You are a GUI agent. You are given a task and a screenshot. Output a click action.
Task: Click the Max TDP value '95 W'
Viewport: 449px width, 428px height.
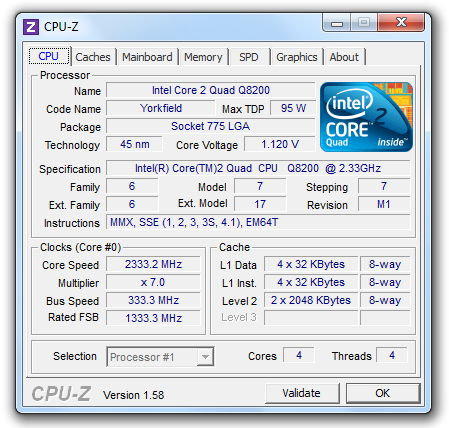click(x=293, y=108)
